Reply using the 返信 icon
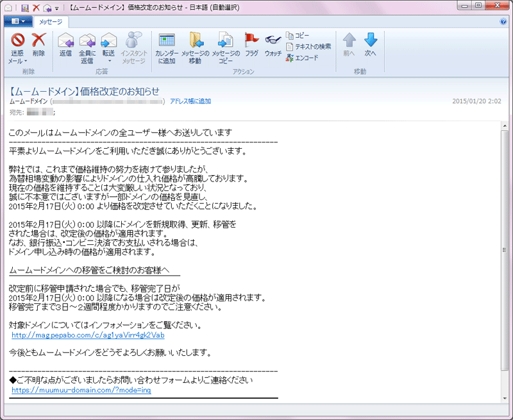Image resolution: width=513 pixels, height=420 pixels. [65, 44]
